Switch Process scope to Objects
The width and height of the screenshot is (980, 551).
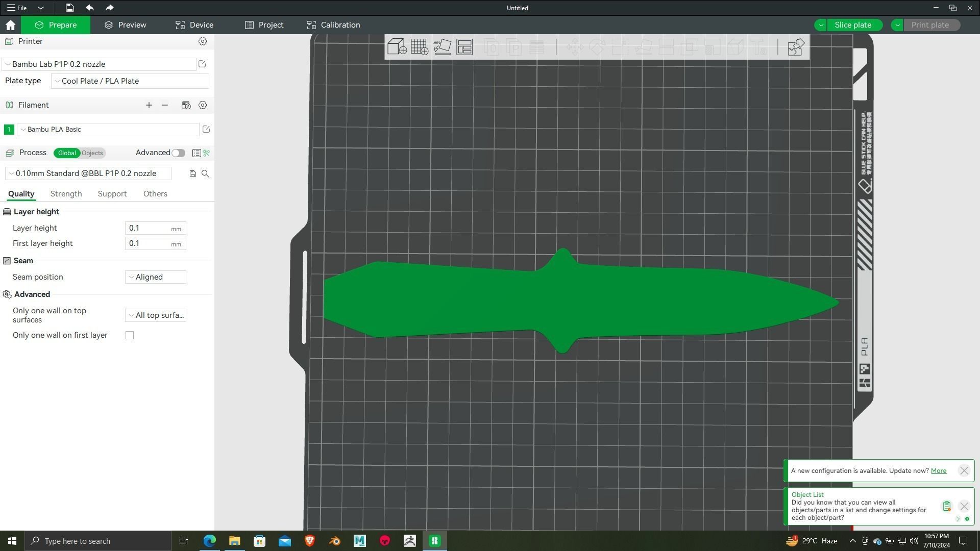[x=92, y=153]
